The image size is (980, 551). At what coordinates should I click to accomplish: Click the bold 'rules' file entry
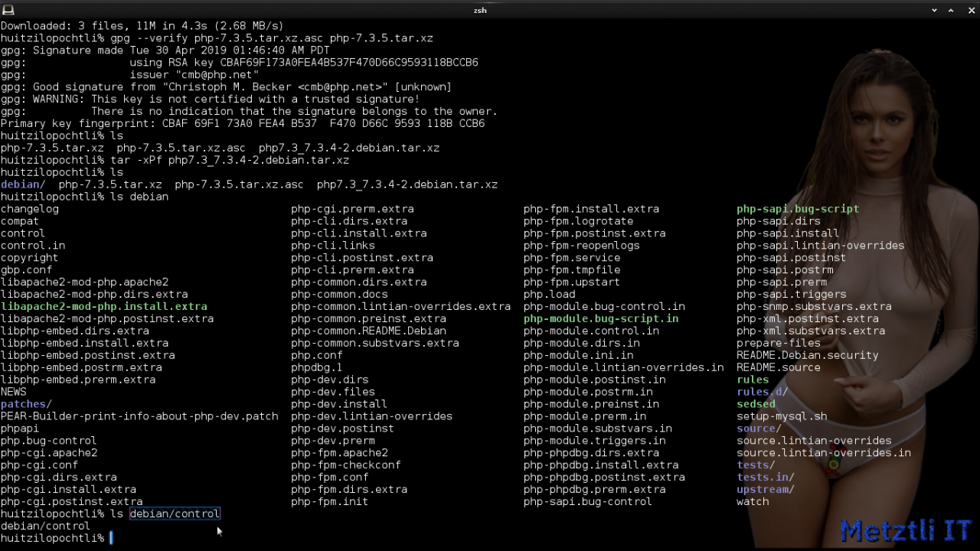753,380
